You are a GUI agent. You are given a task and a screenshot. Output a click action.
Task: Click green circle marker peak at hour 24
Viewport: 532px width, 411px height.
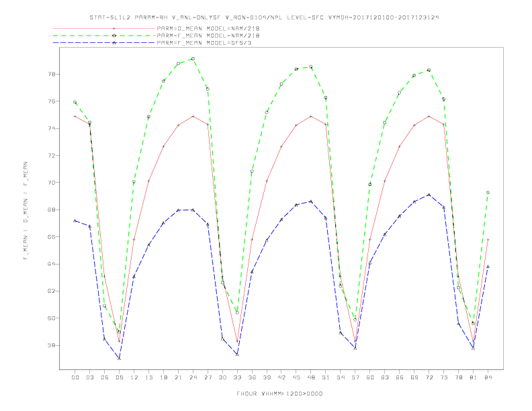pyautogui.click(x=193, y=58)
